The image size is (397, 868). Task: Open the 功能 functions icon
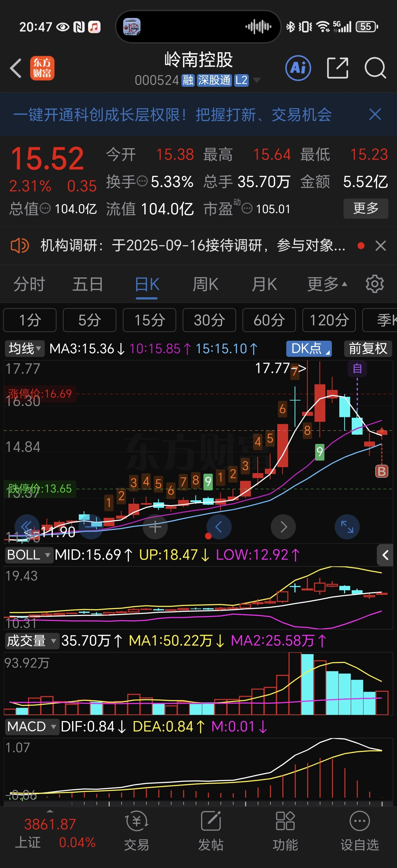pos(285,830)
